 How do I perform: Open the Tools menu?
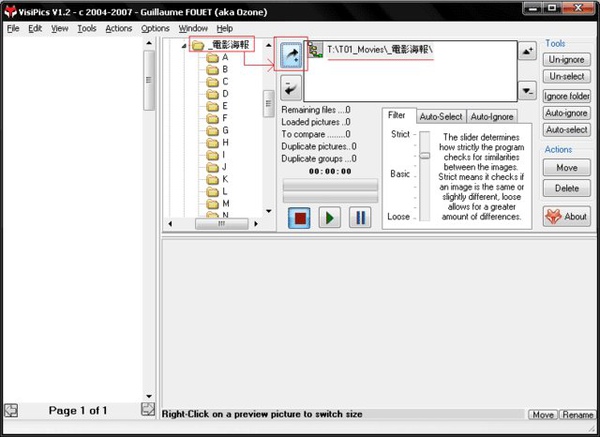point(87,28)
